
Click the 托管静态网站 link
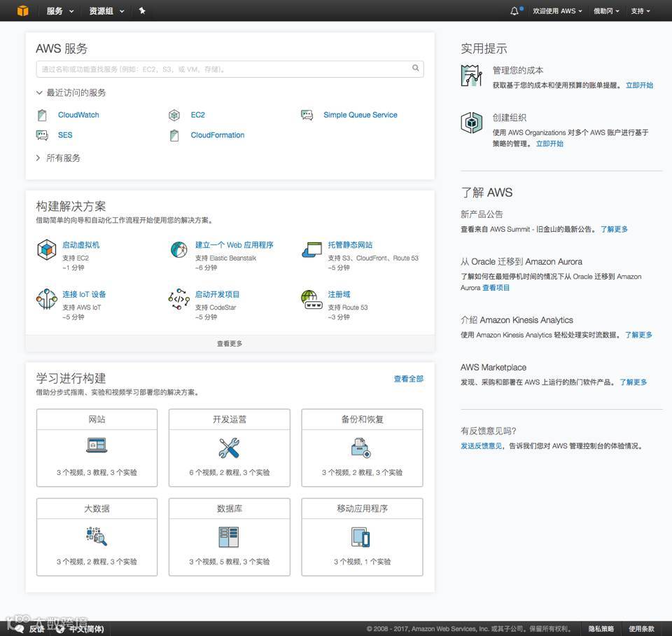350,245
